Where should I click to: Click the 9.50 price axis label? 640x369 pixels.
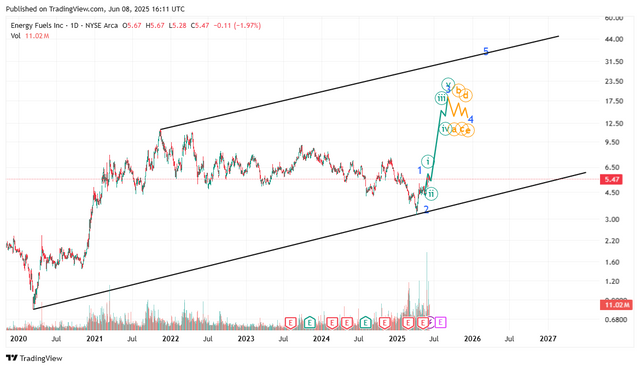(x=613, y=142)
